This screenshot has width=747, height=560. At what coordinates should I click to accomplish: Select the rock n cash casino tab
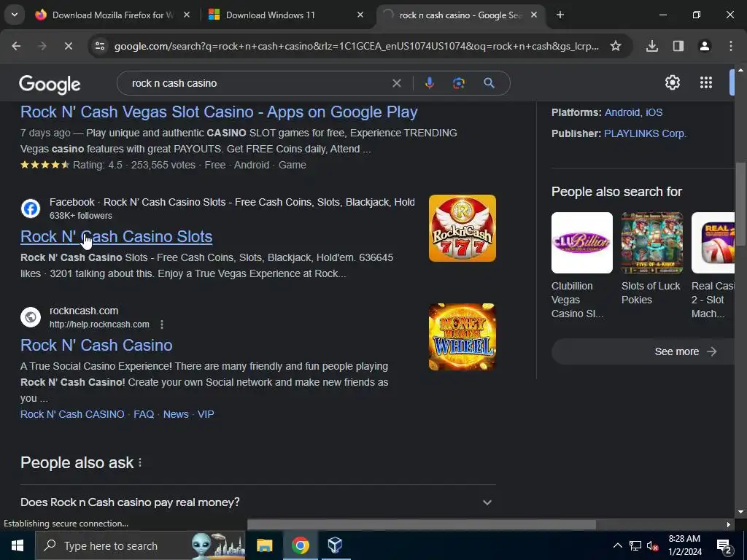460,15
